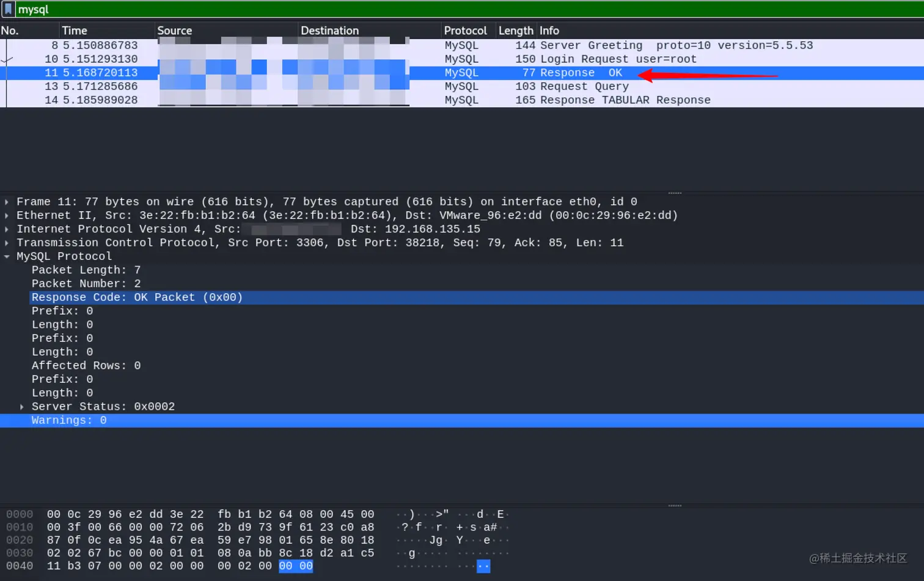Click hex offset 0010 row
The width and height of the screenshot is (924, 581).
(20, 527)
